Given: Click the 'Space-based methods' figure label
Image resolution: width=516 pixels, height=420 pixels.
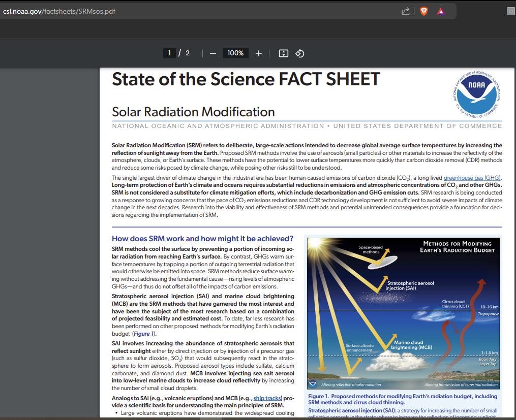Looking at the screenshot, I should (371, 249).
